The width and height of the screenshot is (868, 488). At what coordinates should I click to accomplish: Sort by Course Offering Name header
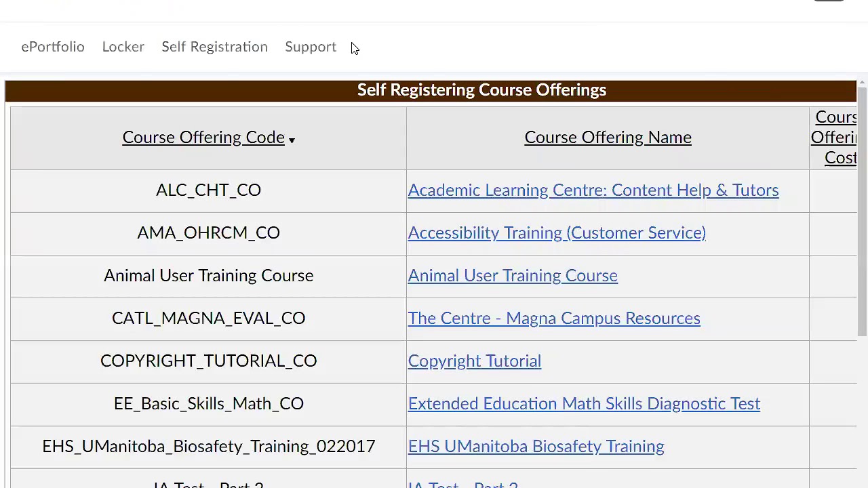(608, 138)
